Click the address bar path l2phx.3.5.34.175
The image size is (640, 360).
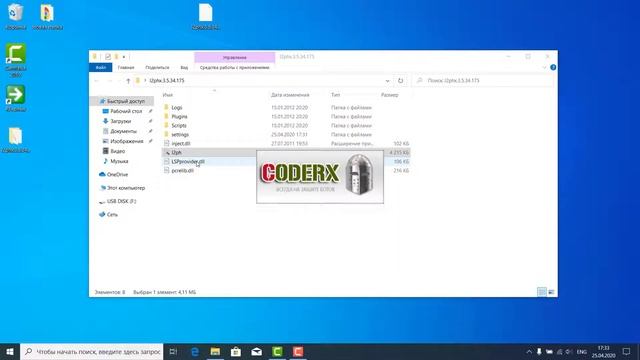point(167,81)
